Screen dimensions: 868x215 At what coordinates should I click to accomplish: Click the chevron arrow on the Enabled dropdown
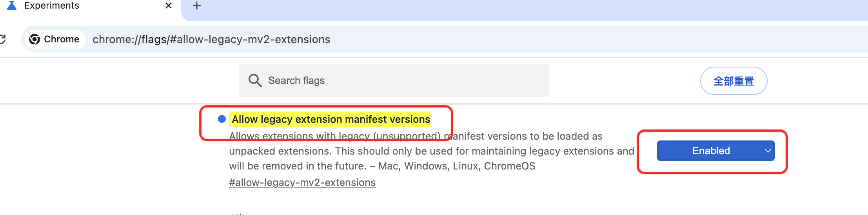pyautogui.click(x=767, y=151)
